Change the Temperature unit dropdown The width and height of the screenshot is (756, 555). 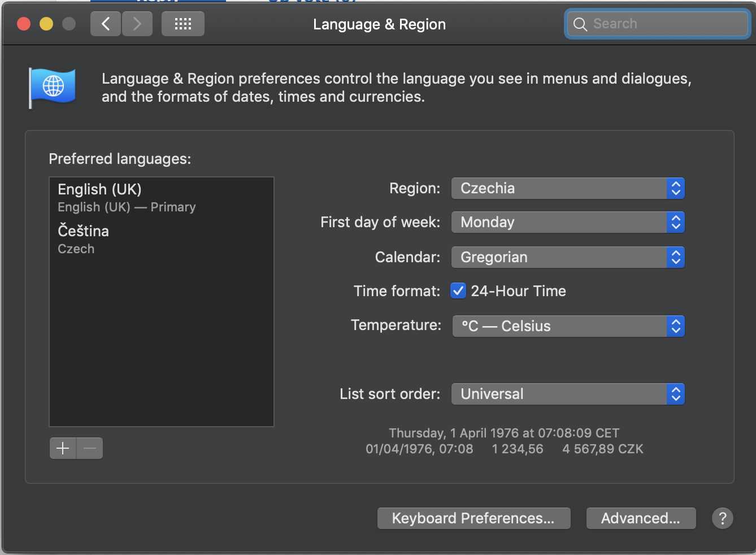[568, 326]
